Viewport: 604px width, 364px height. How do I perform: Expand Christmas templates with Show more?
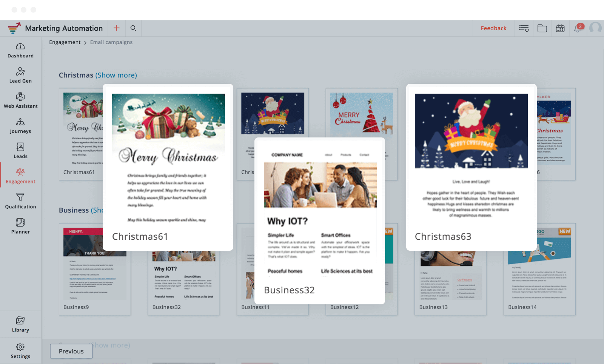pyautogui.click(x=116, y=75)
